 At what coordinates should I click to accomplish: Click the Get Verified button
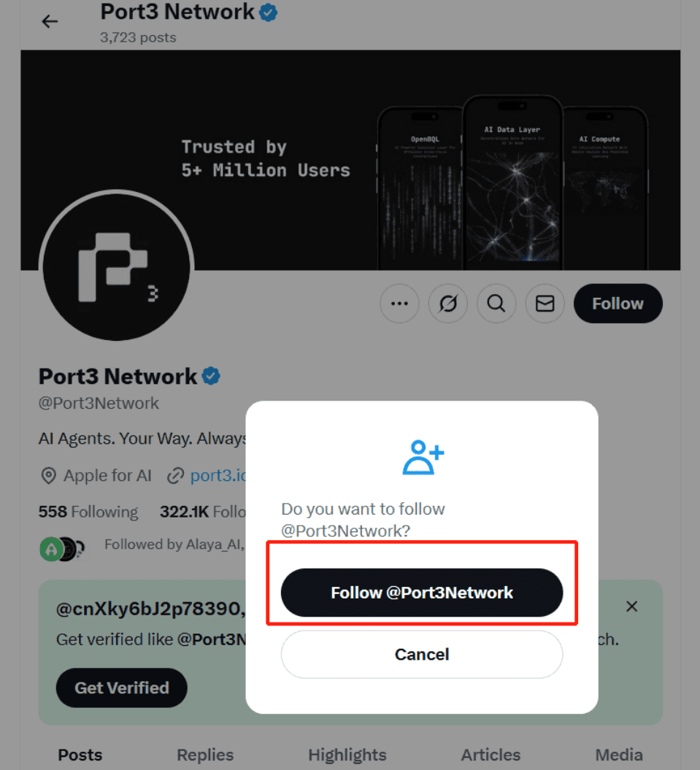pos(122,688)
